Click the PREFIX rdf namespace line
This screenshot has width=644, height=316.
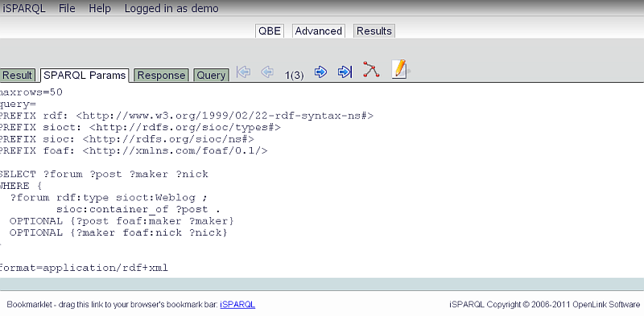click(x=187, y=116)
